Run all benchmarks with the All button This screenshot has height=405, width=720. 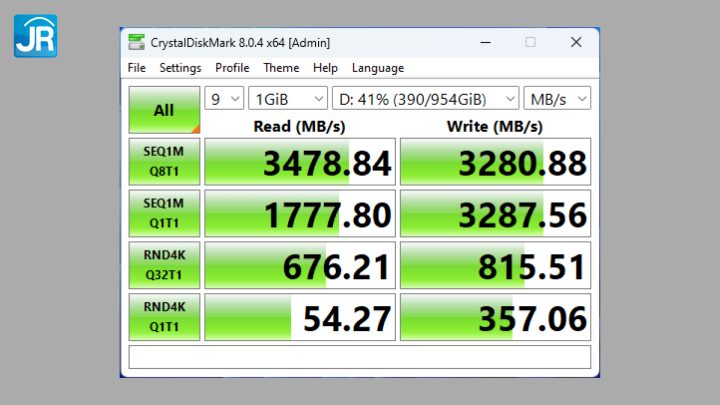164,110
